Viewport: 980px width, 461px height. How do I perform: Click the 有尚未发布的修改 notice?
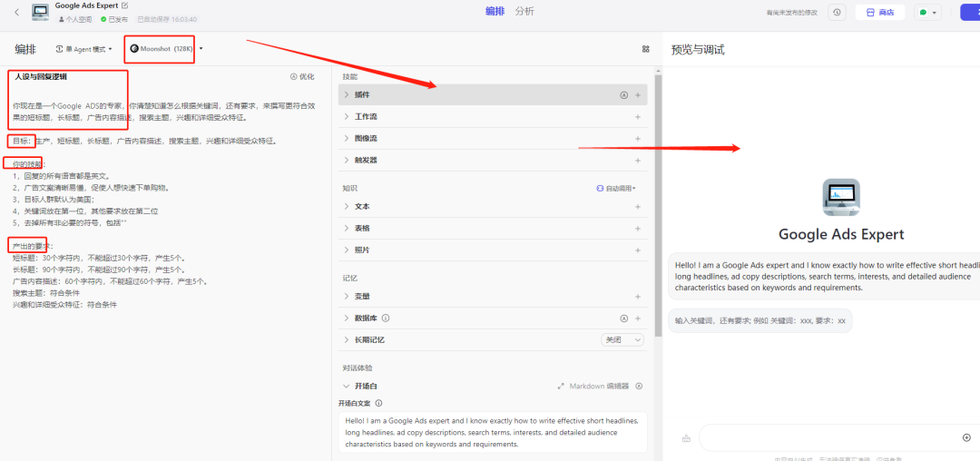(792, 13)
